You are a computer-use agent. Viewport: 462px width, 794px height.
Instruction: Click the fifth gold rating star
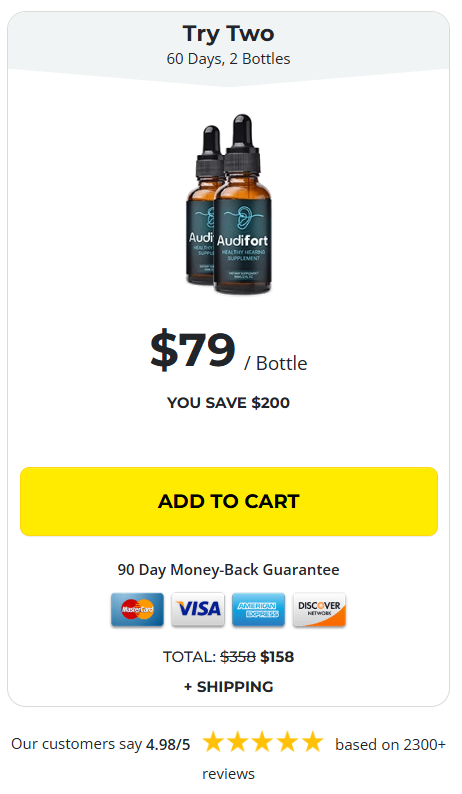click(312, 742)
